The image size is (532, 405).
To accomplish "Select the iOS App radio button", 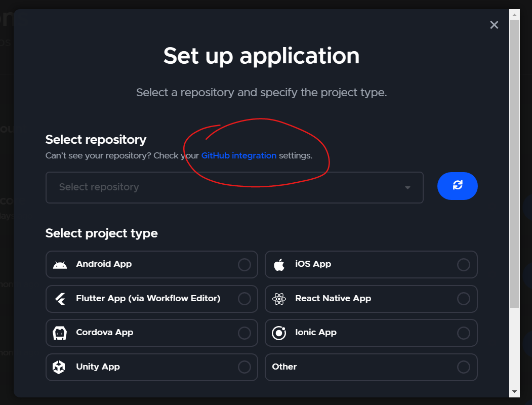I will 463,264.
